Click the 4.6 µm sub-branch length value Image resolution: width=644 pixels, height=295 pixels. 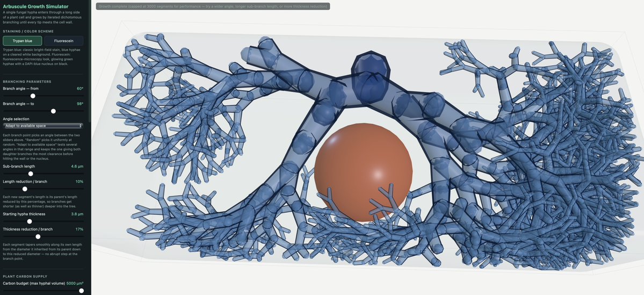[77, 167]
